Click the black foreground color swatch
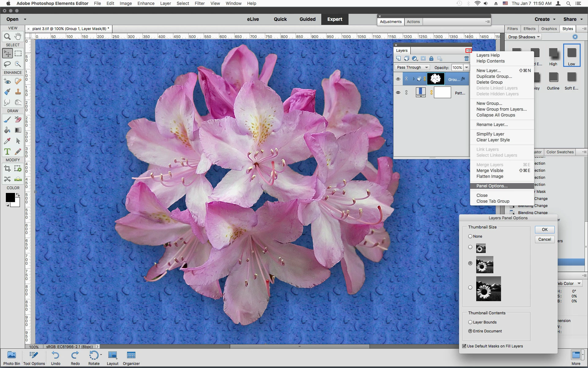 [10, 197]
